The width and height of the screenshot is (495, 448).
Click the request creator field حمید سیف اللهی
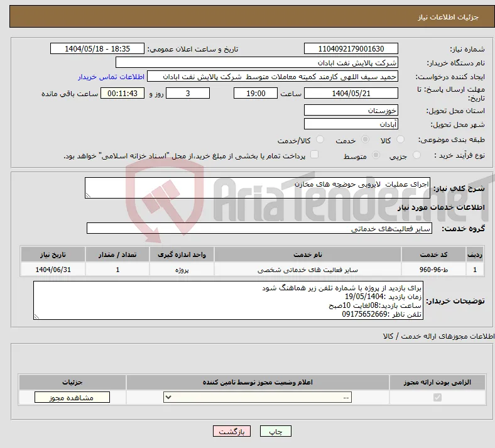click(x=273, y=77)
